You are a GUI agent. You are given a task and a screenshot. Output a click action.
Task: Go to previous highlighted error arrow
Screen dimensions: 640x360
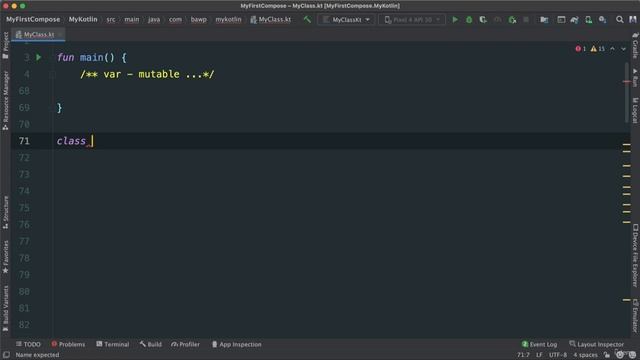tap(612, 49)
